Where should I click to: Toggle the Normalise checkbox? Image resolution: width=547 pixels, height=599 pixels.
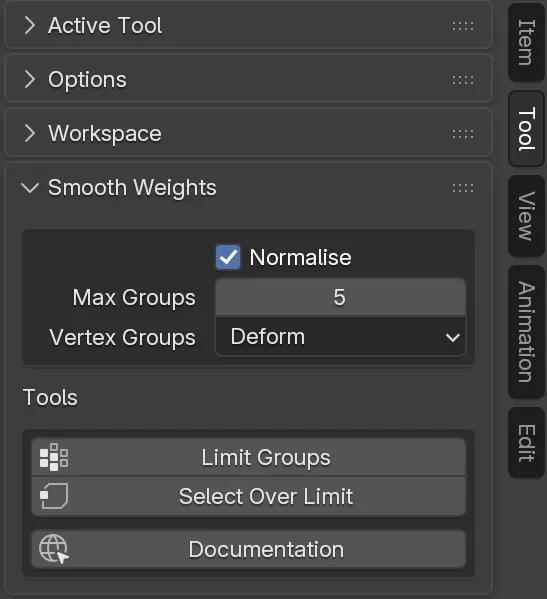228,257
